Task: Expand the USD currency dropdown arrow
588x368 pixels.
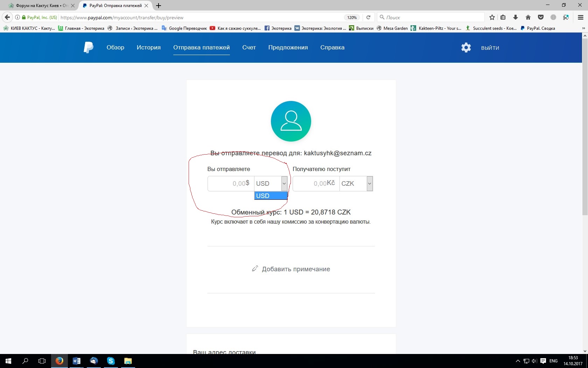Action: [284, 184]
